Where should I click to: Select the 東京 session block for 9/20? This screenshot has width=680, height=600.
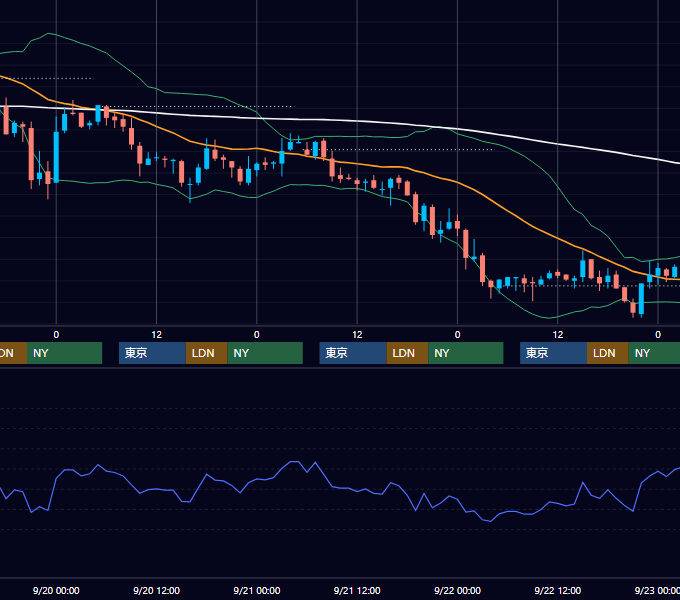(152, 353)
